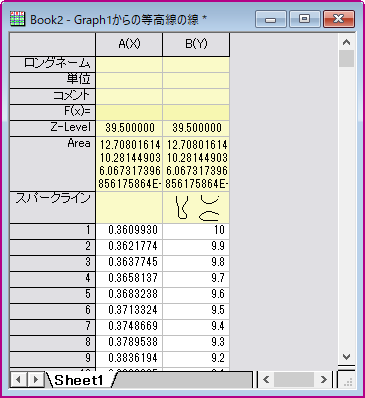Click the horizontal scrollbar thumb
The width and height of the screenshot is (365, 398).
[294, 379]
